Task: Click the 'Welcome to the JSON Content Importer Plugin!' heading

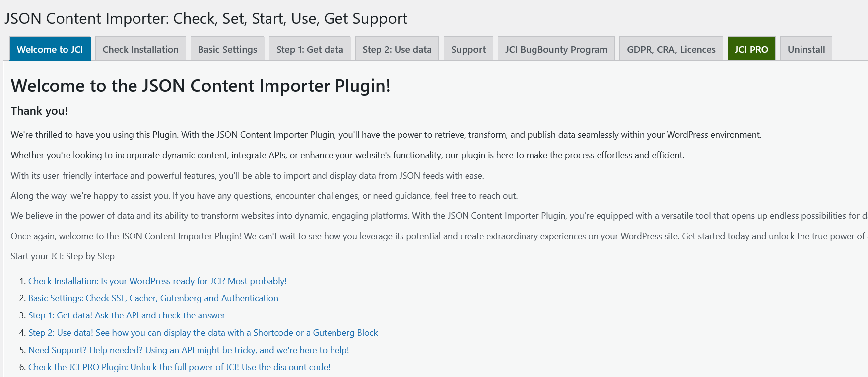Action: point(200,86)
